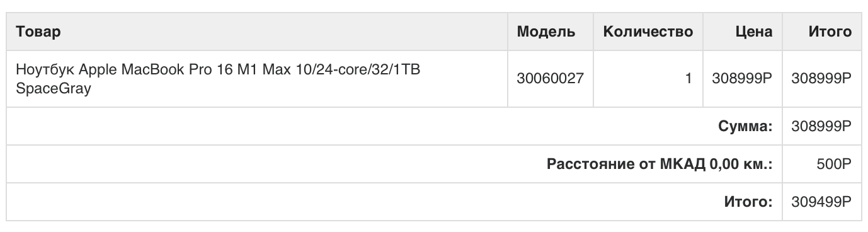Click the quantity value 1
Screen dimensions: 868x232
tap(689, 79)
